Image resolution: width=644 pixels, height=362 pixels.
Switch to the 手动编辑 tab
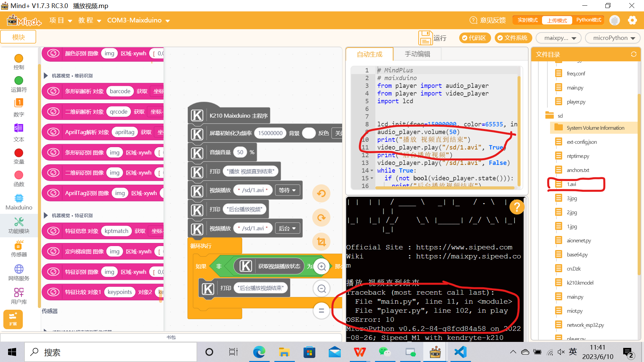417,54
